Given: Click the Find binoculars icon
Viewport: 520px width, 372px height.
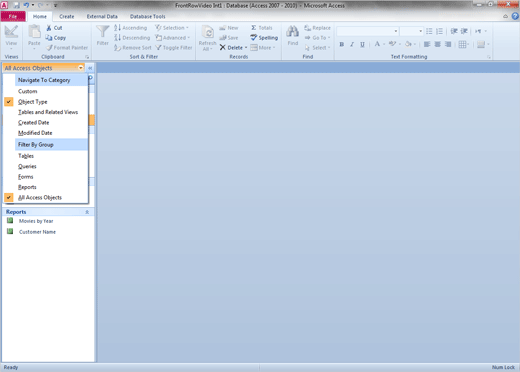Looking at the screenshot, I should 293,32.
